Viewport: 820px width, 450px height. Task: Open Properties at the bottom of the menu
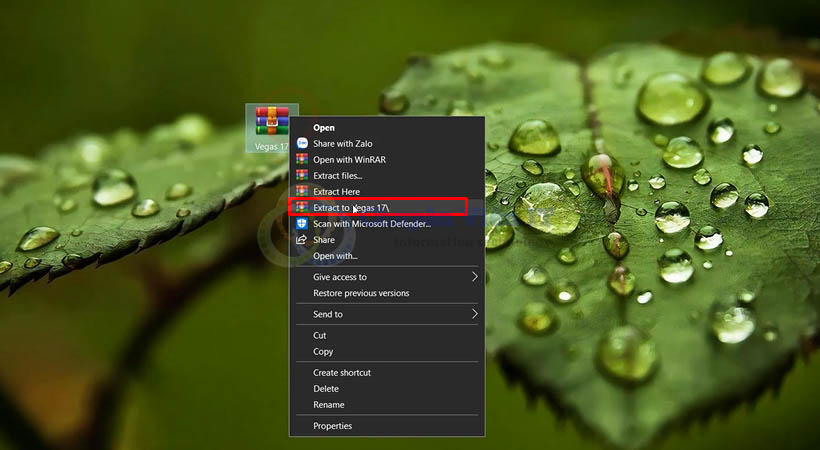point(332,426)
